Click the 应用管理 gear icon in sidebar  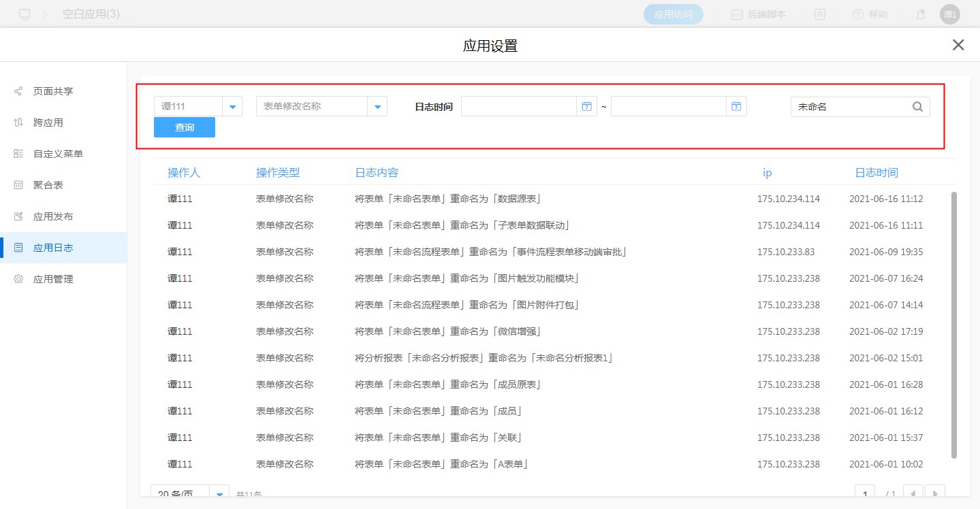(18, 279)
